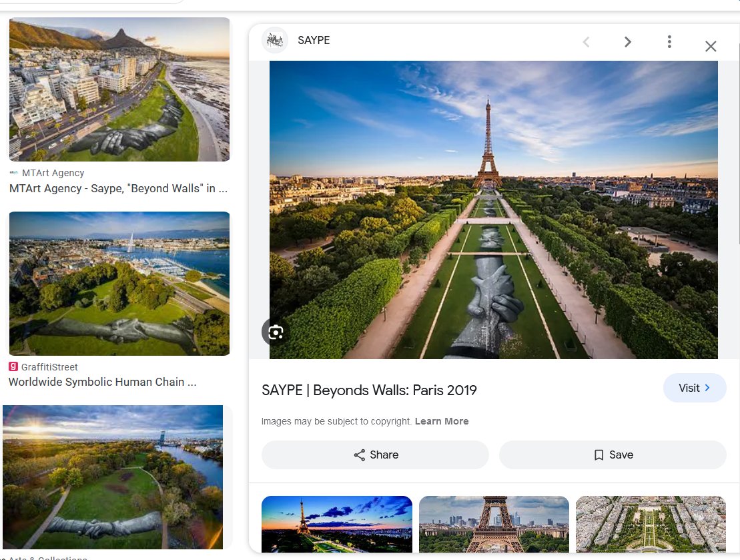Click the Share button
This screenshot has height=560, width=740.
(x=375, y=455)
